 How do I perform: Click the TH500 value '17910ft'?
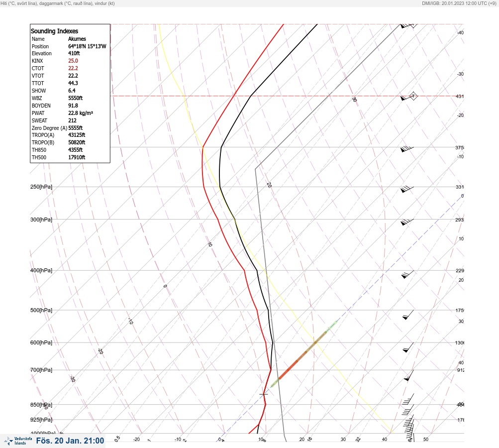77,157
